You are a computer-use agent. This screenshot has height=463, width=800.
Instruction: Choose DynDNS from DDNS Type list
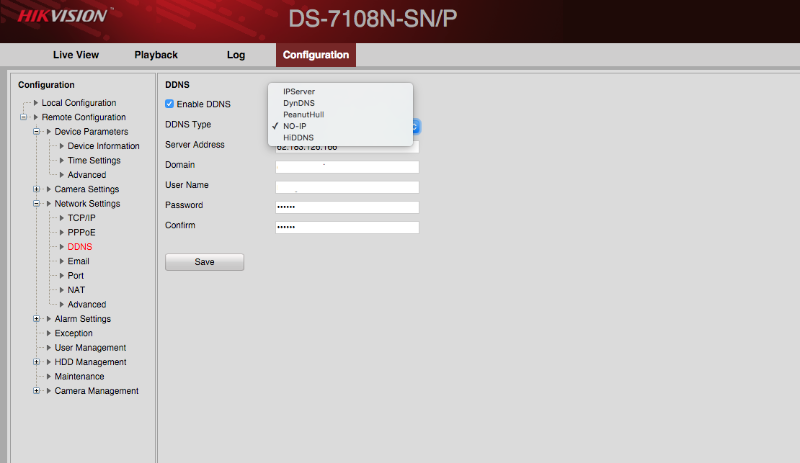[299, 103]
